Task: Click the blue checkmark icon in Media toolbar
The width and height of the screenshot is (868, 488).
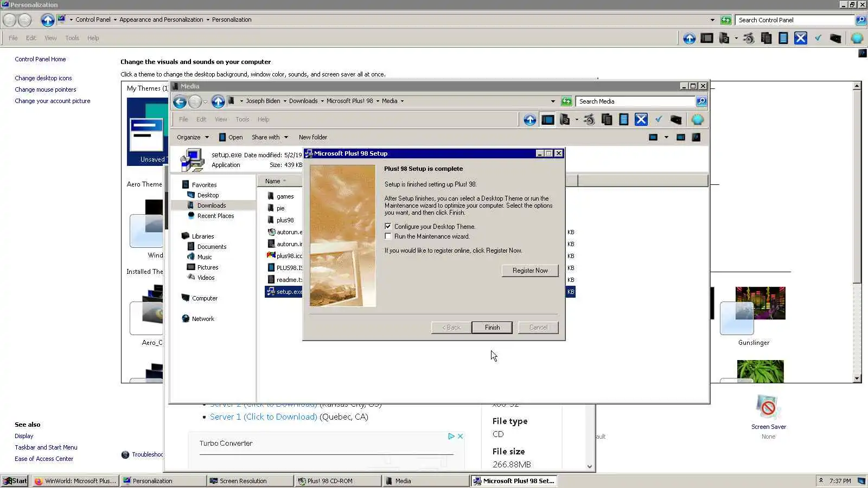Action: (659, 120)
